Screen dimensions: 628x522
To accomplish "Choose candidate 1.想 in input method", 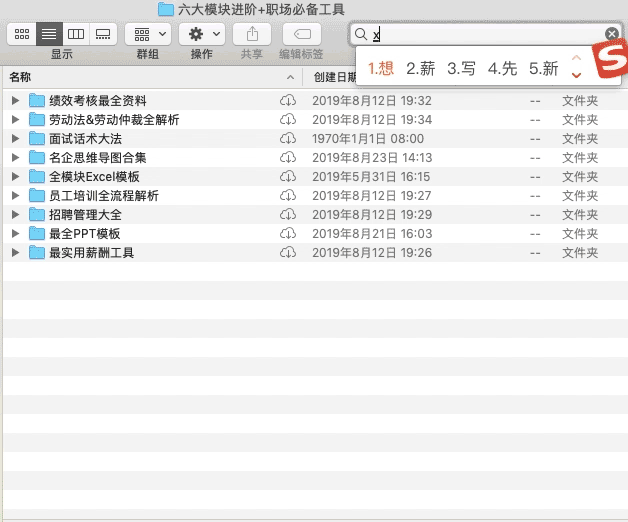I will pos(381,69).
